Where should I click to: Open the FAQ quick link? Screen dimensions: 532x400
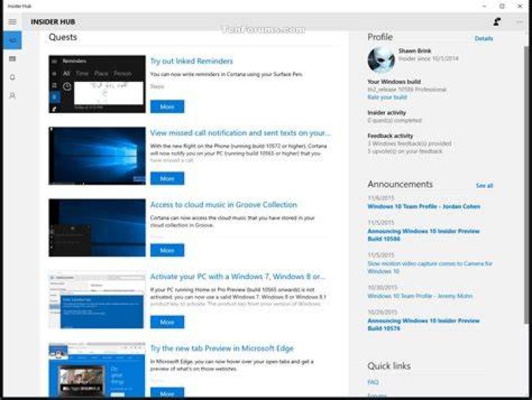tap(373, 382)
